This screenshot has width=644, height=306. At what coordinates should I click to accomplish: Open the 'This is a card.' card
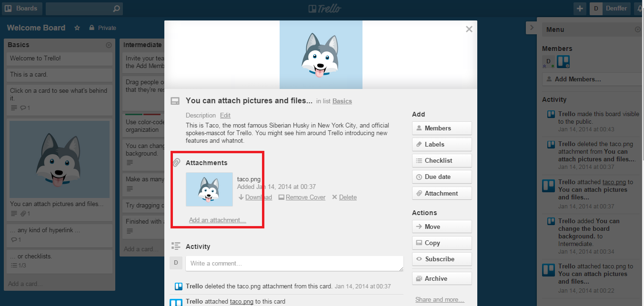pos(60,75)
